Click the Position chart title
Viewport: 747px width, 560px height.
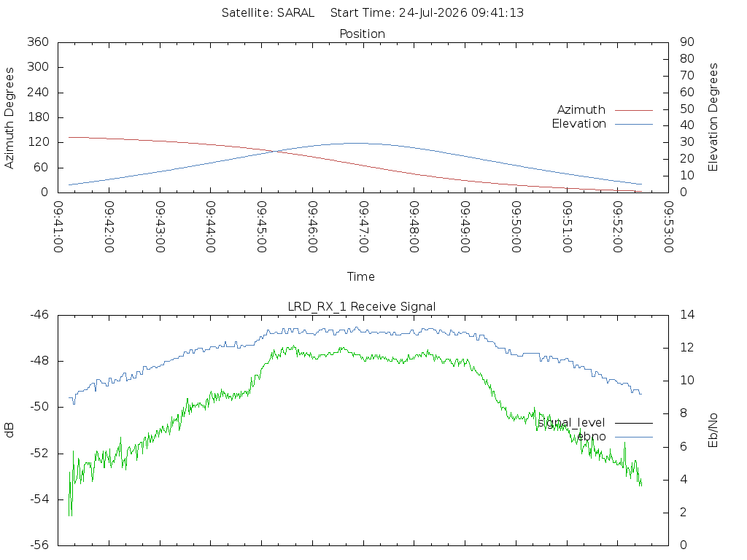click(362, 34)
